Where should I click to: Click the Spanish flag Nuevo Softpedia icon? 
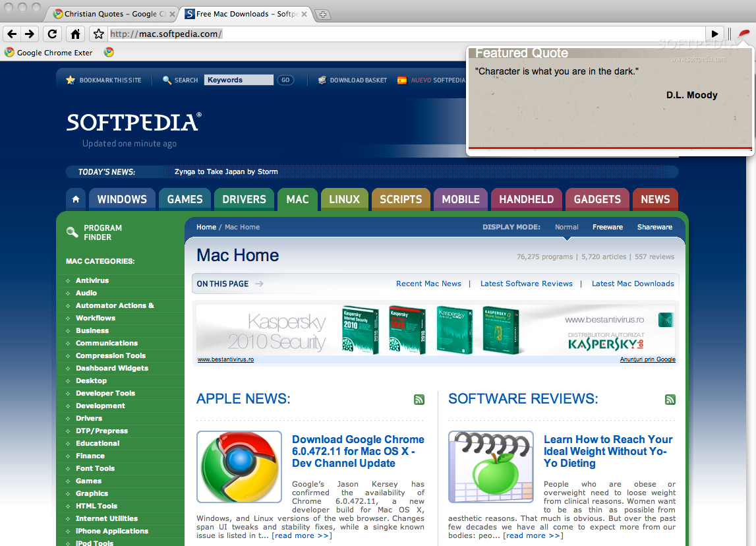[401, 80]
